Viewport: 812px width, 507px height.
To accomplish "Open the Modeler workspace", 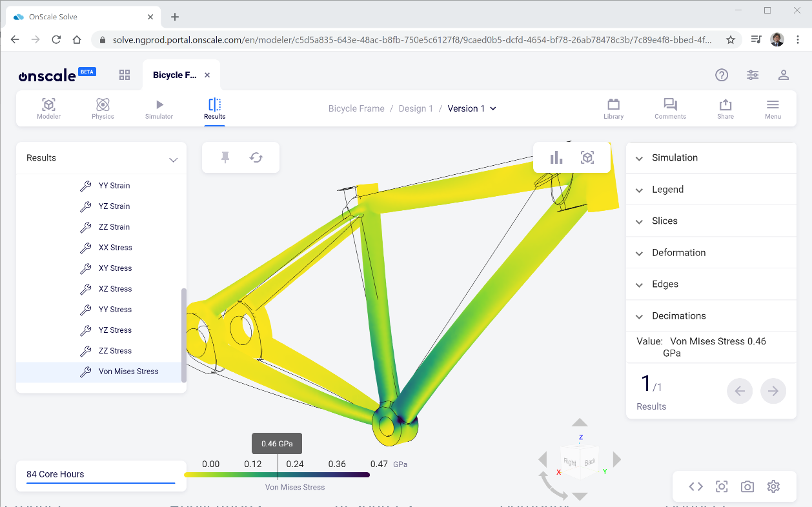I will pyautogui.click(x=48, y=108).
